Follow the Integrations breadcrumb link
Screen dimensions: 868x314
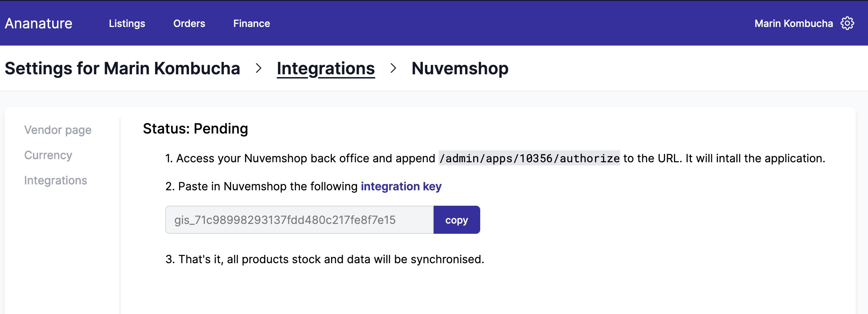(x=326, y=68)
